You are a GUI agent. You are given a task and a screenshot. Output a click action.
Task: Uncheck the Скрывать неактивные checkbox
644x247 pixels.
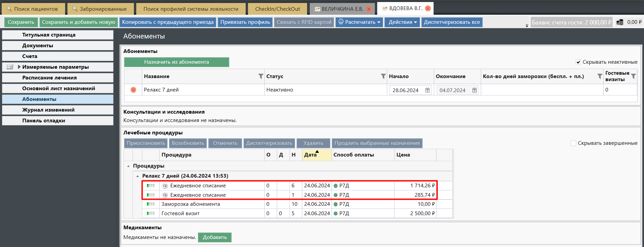coord(578,62)
